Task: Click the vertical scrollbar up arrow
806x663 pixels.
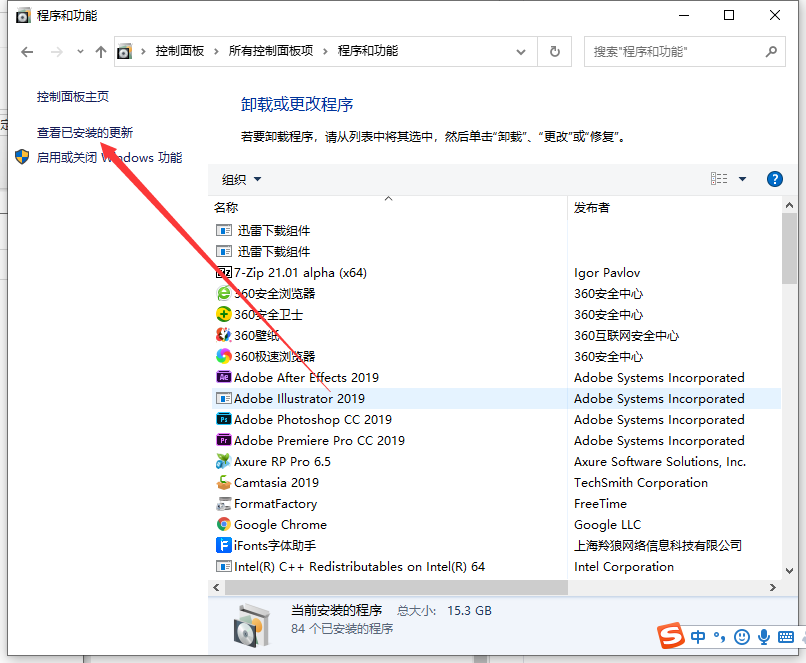Action: pyautogui.click(x=789, y=206)
